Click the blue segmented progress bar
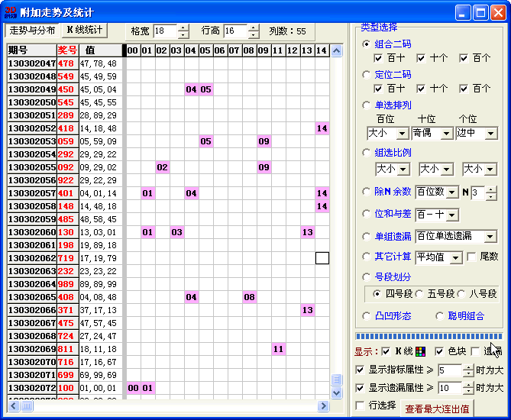 [429, 336]
